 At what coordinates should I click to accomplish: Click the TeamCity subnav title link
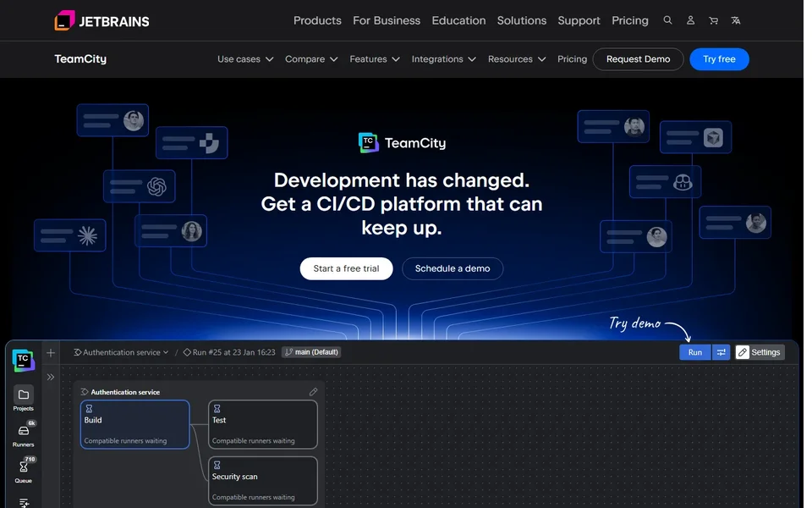pos(80,59)
